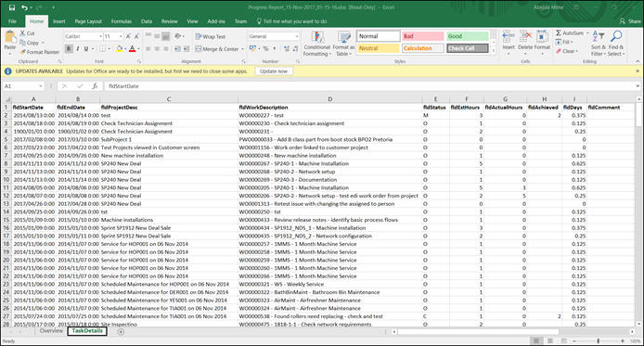Apply Comma Style number format

coord(274,49)
